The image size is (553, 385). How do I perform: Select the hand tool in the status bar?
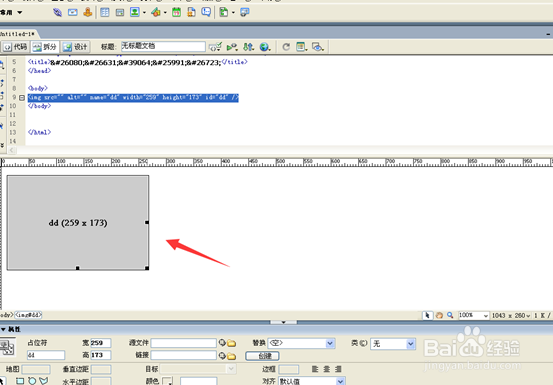point(439,315)
